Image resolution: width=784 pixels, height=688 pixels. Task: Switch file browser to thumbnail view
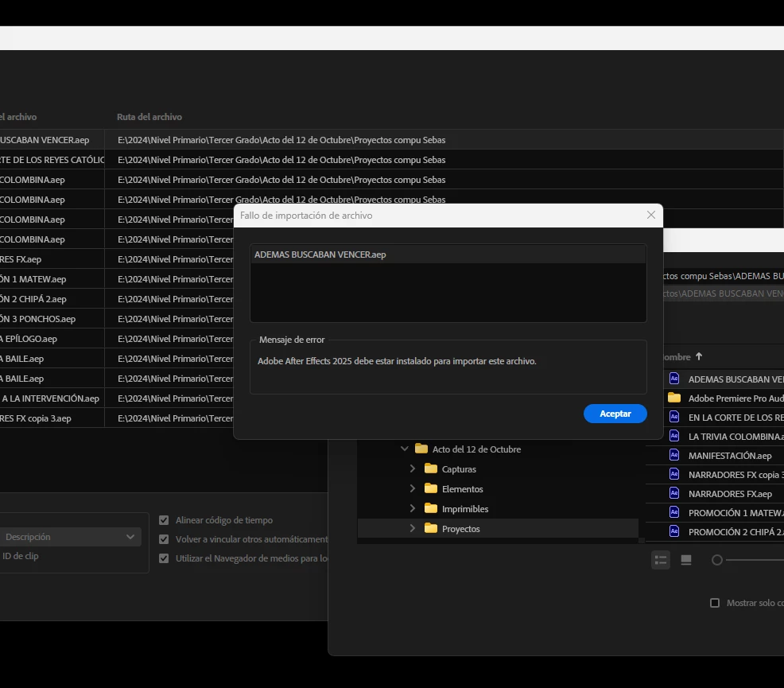(x=686, y=560)
